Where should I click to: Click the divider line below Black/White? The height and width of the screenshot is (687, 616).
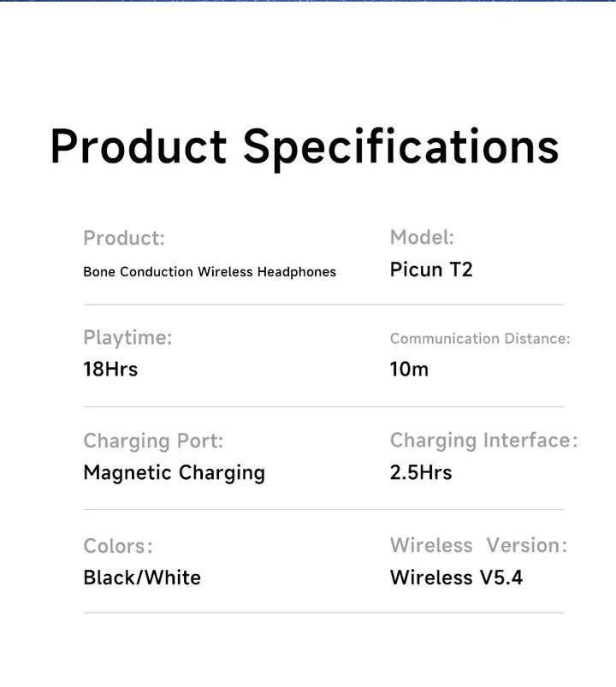tap(323, 613)
